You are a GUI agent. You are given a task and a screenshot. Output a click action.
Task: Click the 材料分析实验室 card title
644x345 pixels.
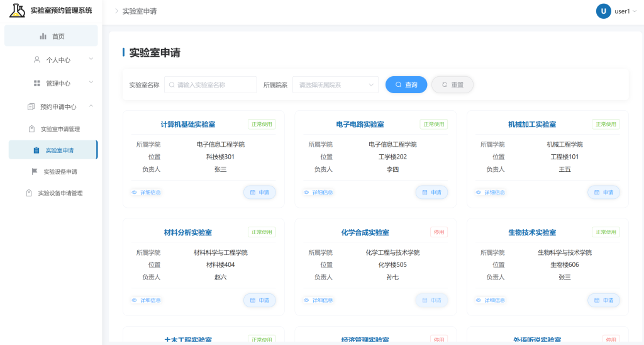point(187,232)
